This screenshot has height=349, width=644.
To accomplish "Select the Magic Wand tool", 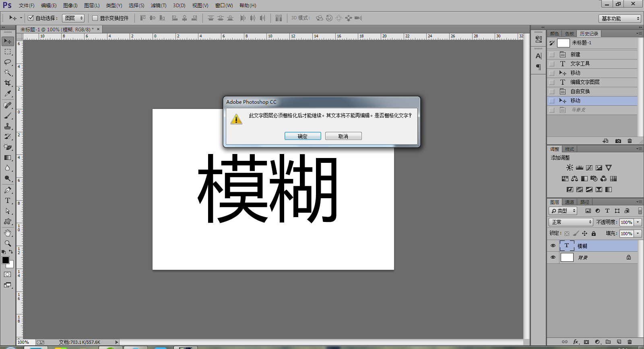I will click(x=8, y=73).
